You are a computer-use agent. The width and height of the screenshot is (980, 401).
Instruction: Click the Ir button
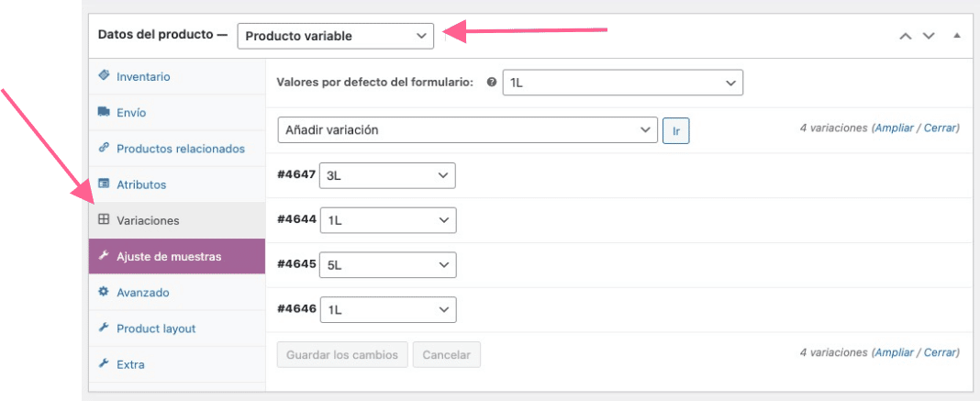[675, 130]
